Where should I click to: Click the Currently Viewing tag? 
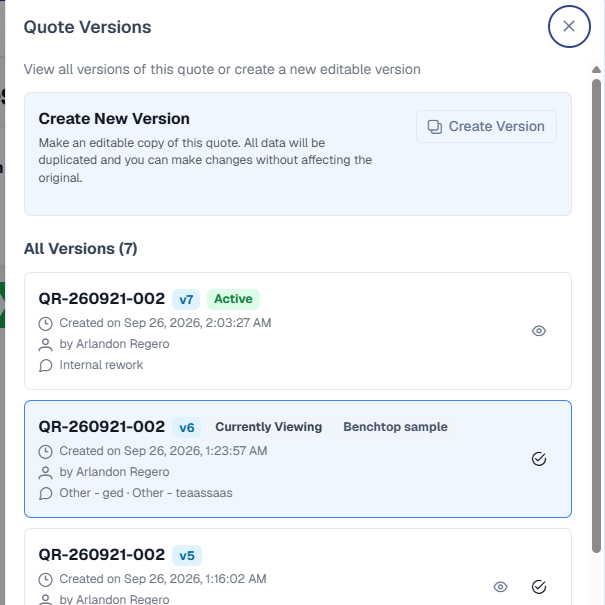coord(269,427)
